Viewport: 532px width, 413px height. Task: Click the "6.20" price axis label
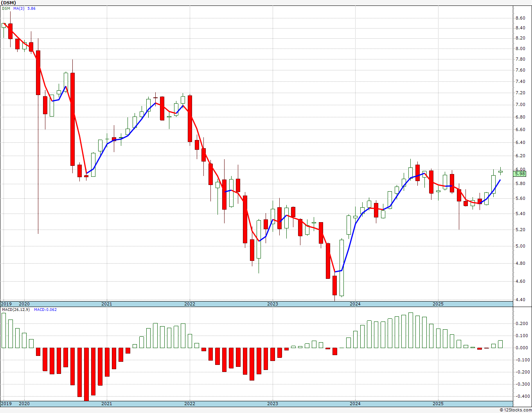coord(520,156)
